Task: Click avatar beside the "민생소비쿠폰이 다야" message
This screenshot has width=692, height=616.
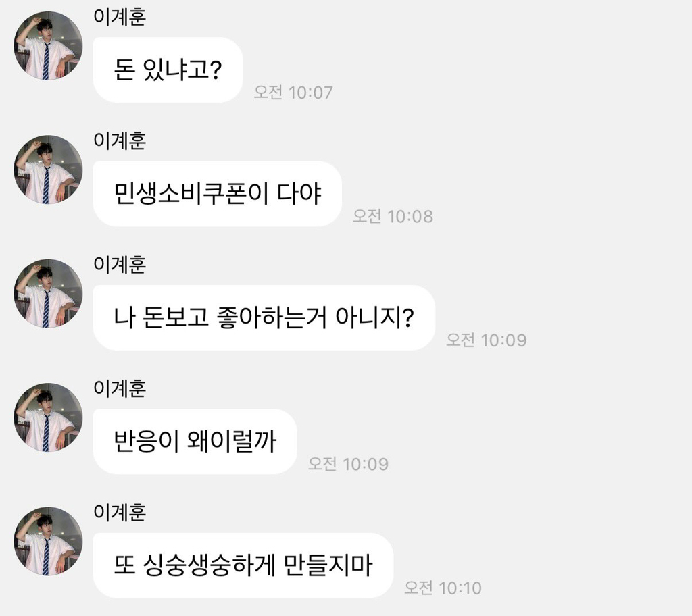Action: [48, 170]
